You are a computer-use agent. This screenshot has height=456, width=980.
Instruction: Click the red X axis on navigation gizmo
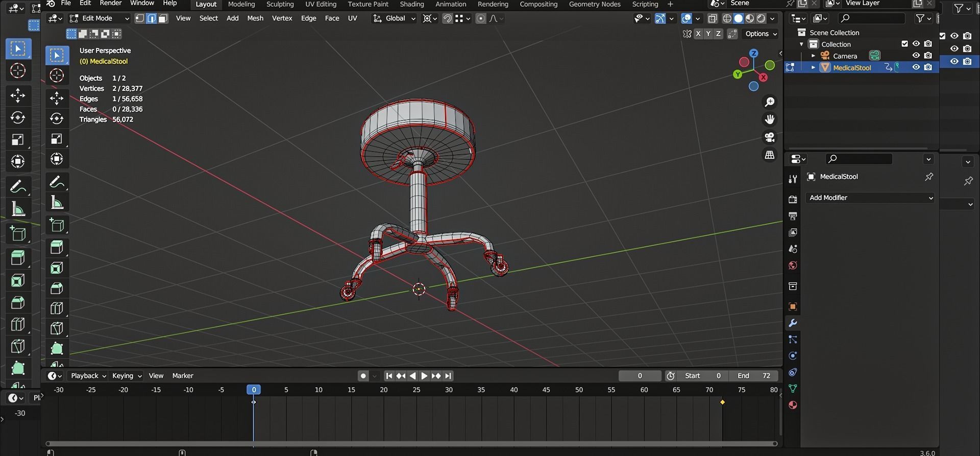coord(763,77)
